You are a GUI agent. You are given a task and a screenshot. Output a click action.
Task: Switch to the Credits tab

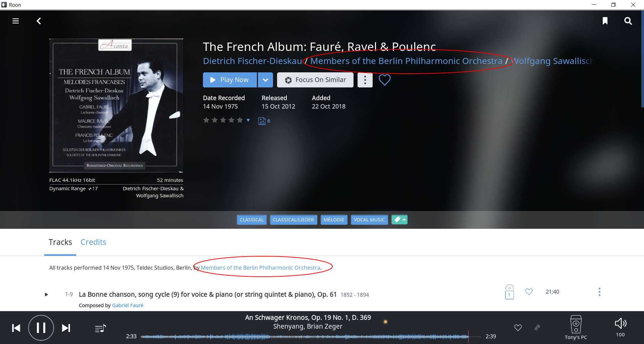click(x=93, y=242)
